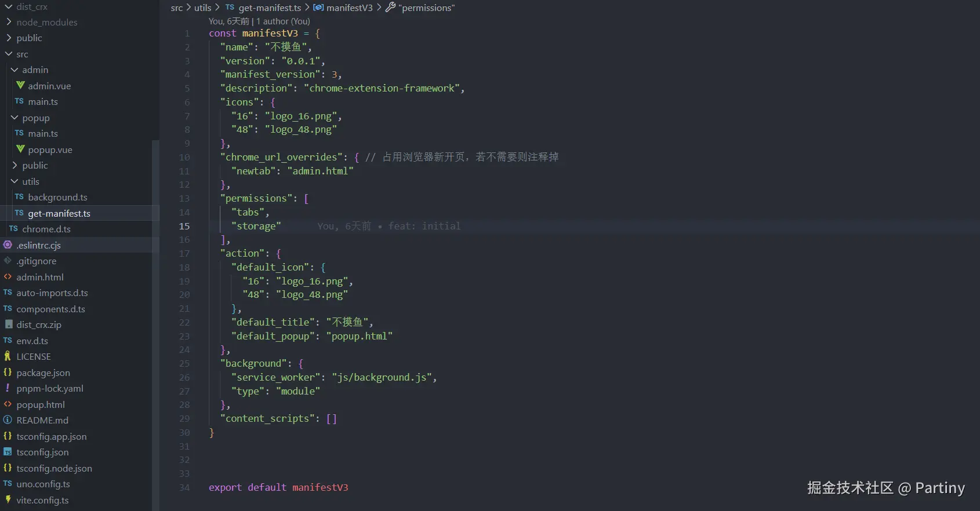Click the "tabs" permission entry
980x511 pixels.
(248, 212)
